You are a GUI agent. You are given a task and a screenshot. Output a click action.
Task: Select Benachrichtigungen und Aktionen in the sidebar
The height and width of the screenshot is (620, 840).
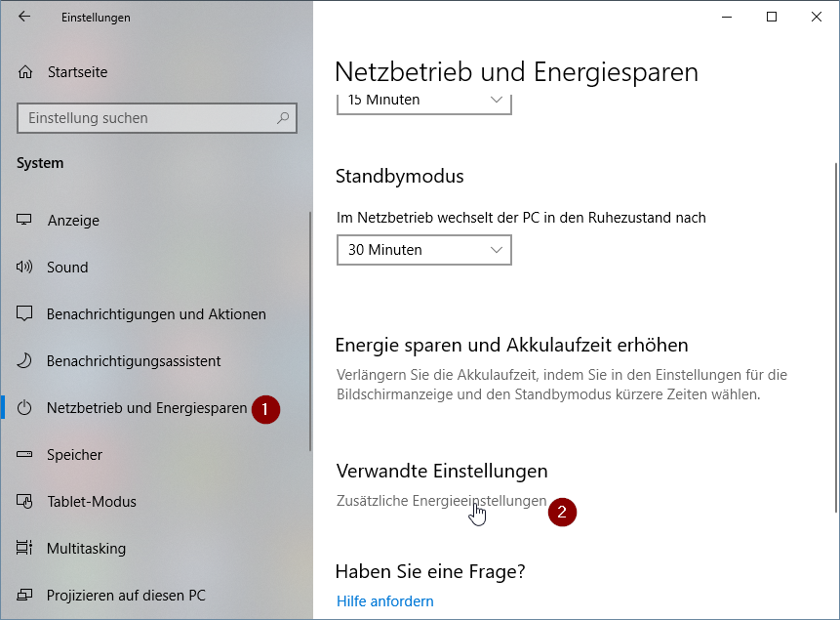point(156,313)
